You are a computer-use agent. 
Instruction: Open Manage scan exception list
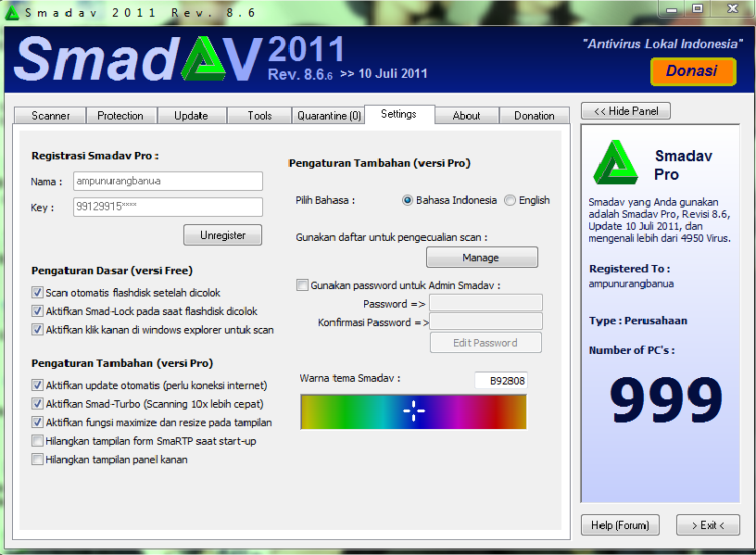[482, 258]
